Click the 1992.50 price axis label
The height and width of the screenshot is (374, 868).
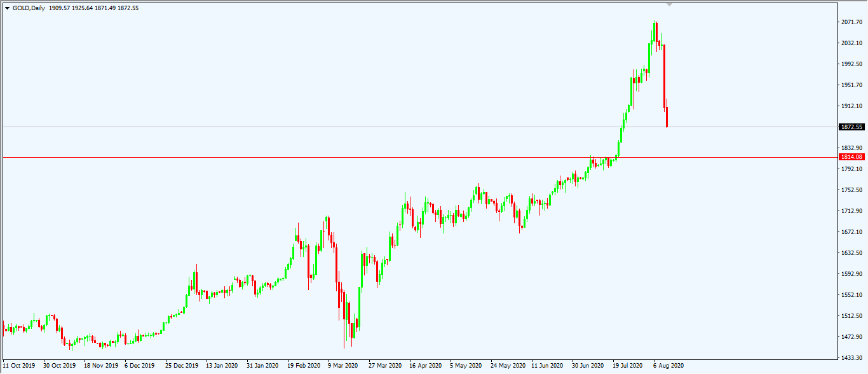(851, 64)
